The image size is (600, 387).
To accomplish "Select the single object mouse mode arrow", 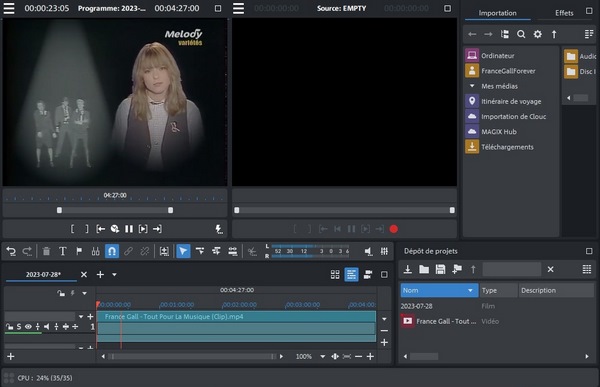I will 183,251.
